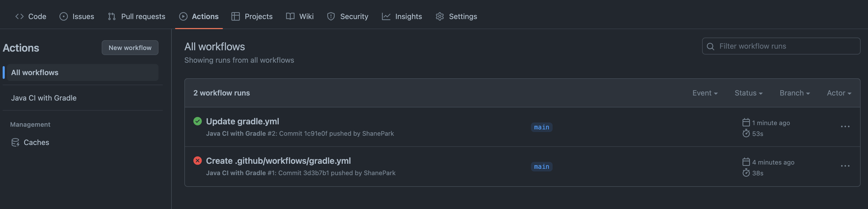Open the Create .github/workflows/gradle.yml run
This screenshot has height=209, width=868.
coord(278,161)
